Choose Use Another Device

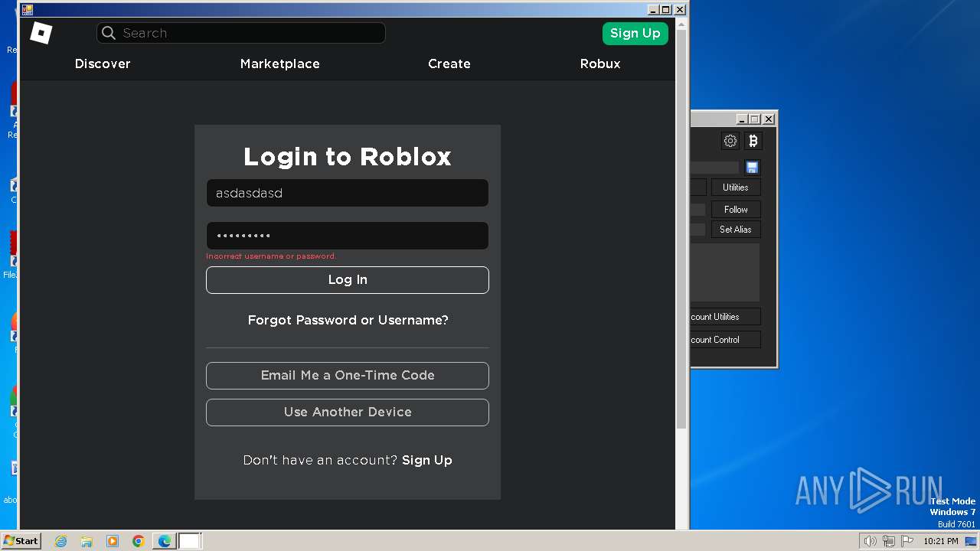coord(348,412)
